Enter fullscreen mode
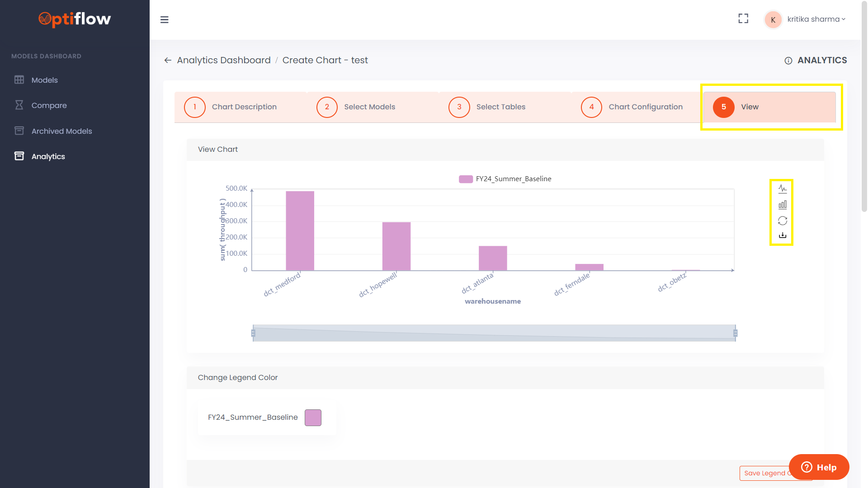 tap(743, 19)
